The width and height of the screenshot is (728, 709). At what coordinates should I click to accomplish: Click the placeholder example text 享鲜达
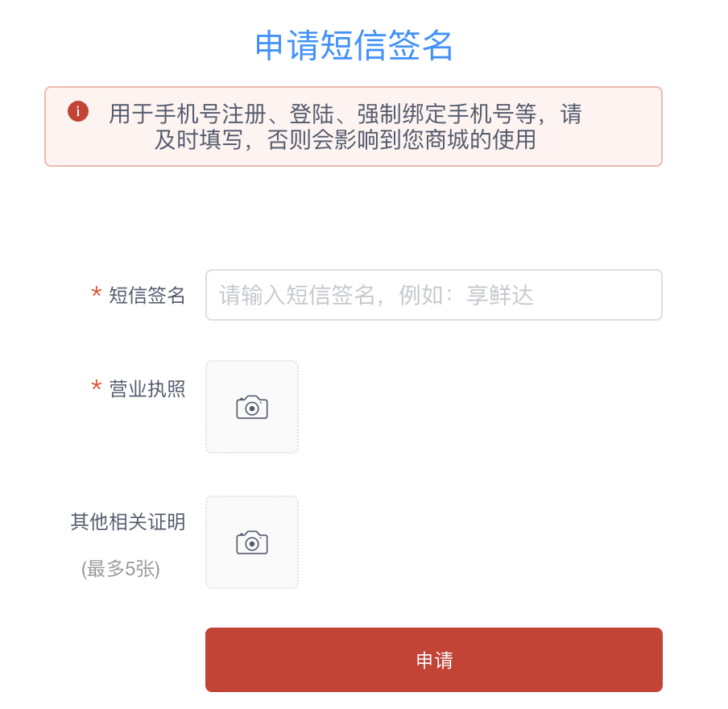point(500,296)
